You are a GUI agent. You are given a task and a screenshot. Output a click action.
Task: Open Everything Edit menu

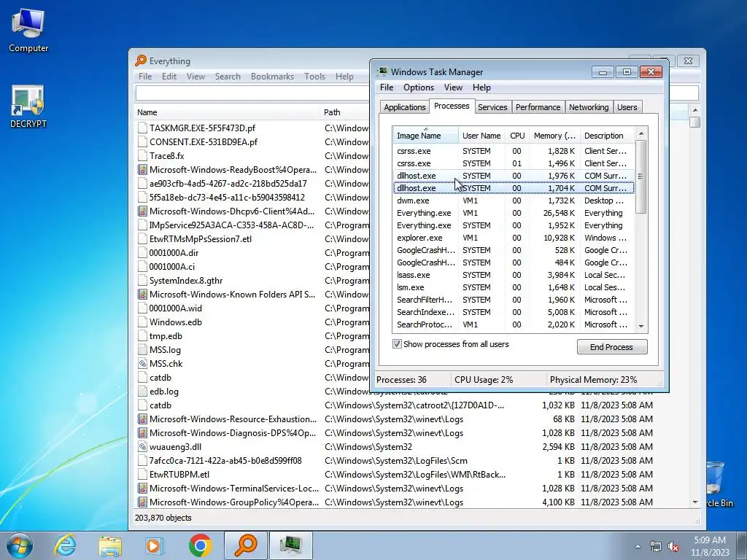pyautogui.click(x=169, y=76)
